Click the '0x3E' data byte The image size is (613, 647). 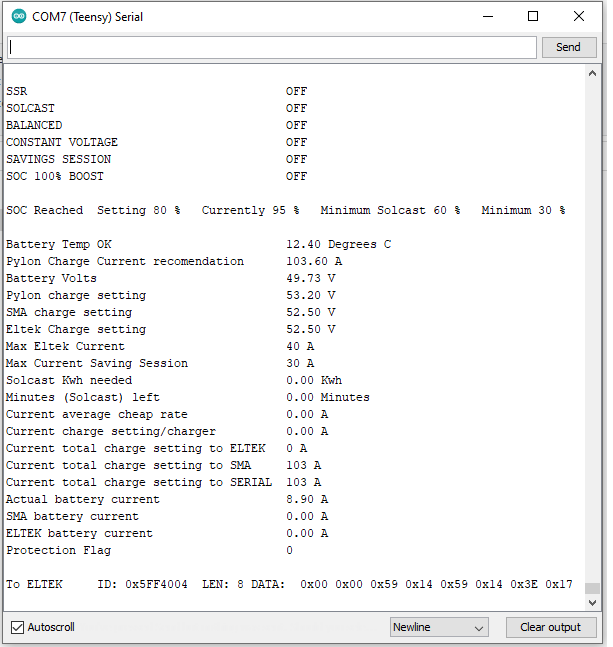tap(524, 584)
